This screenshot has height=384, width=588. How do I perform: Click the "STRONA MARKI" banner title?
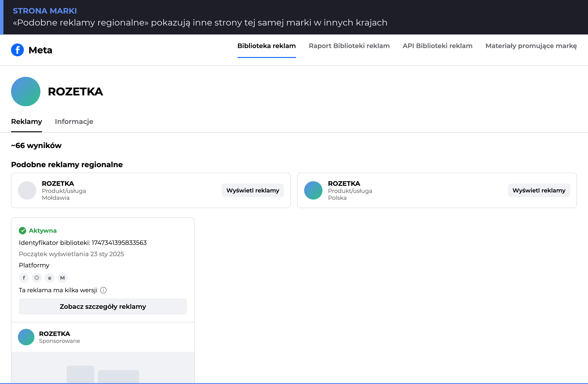45,11
